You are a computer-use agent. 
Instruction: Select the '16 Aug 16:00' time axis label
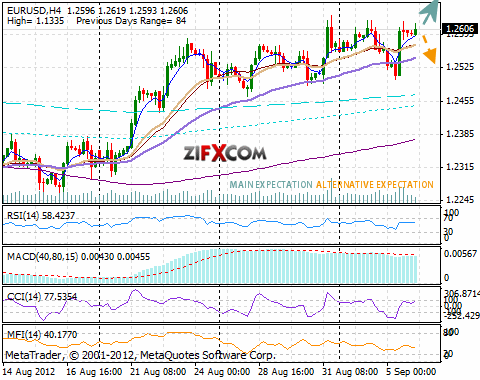(x=94, y=372)
